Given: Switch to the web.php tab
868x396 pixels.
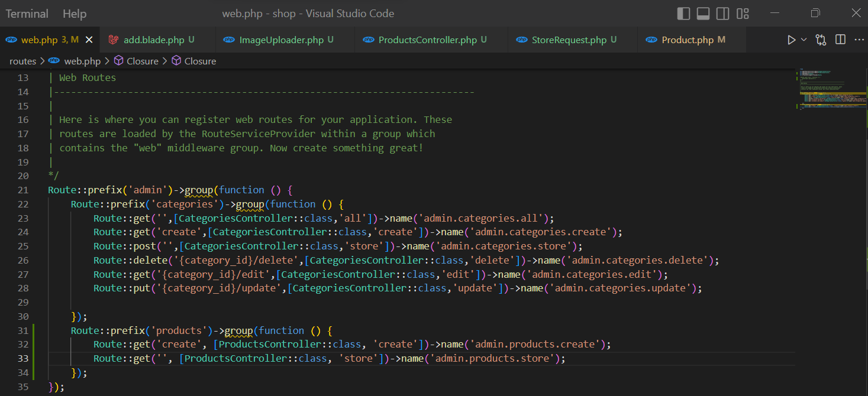Looking at the screenshot, I should point(50,40).
